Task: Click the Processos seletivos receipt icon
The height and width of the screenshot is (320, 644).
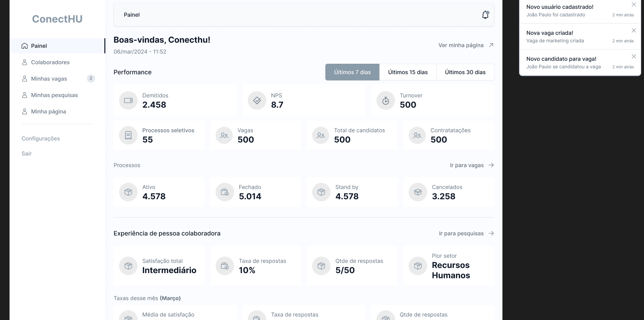Action: tap(128, 135)
